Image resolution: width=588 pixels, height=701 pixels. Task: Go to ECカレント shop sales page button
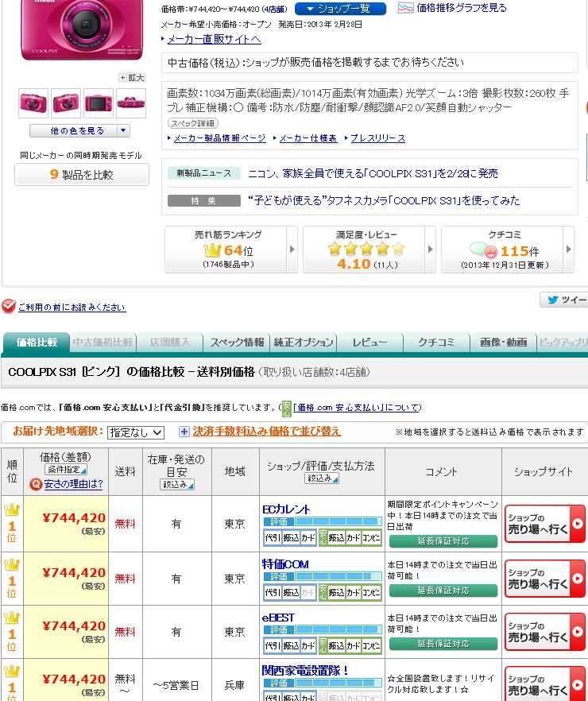tap(544, 524)
